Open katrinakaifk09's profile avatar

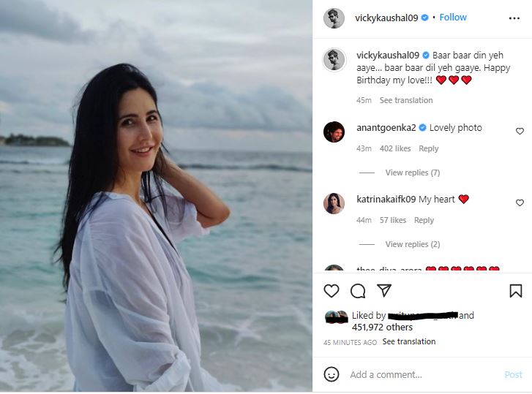point(334,204)
